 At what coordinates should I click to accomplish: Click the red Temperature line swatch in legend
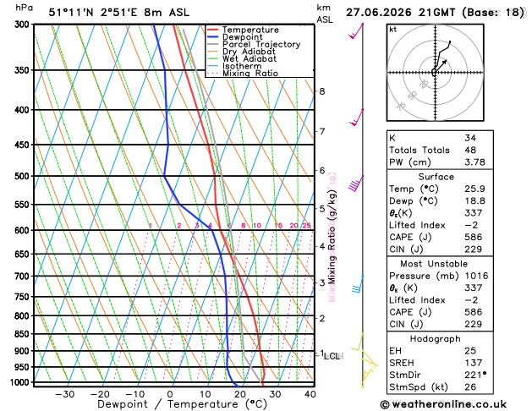[213, 30]
